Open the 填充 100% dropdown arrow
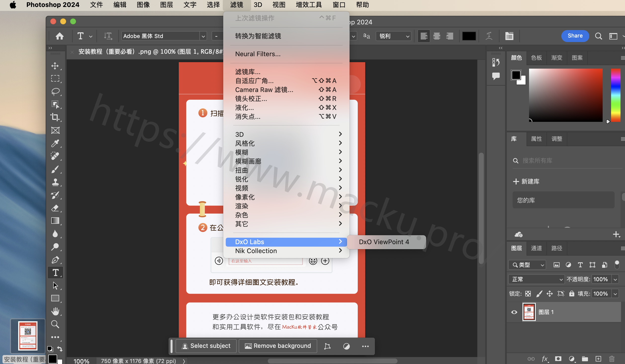The height and width of the screenshot is (364, 625). point(615,294)
